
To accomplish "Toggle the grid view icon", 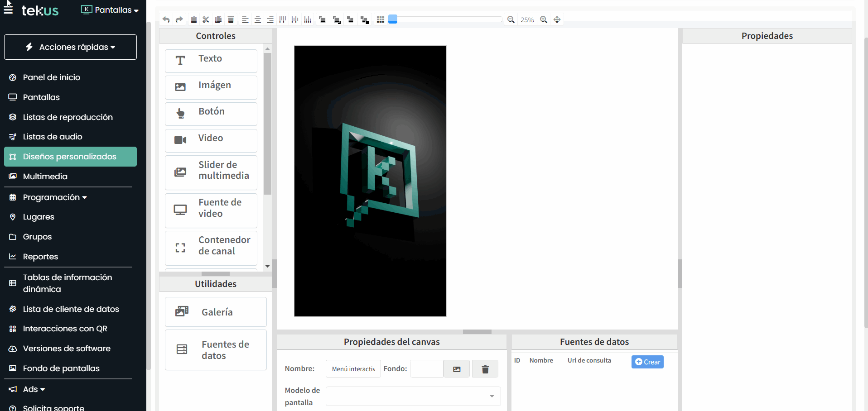I will click(x=380, y=19).
